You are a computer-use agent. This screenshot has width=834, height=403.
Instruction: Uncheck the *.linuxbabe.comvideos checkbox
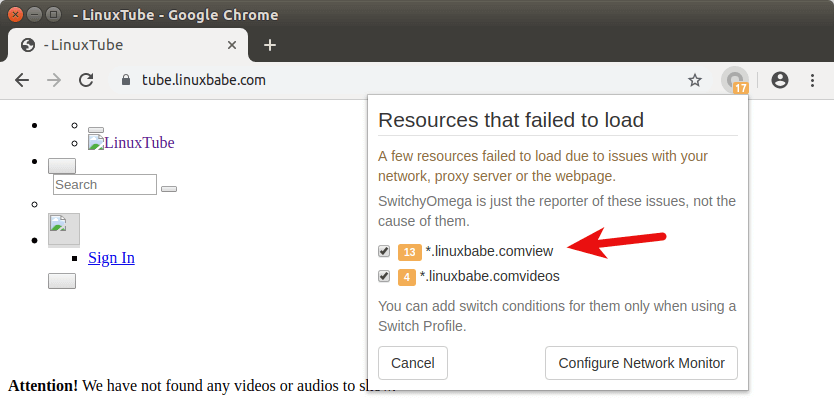384,276
